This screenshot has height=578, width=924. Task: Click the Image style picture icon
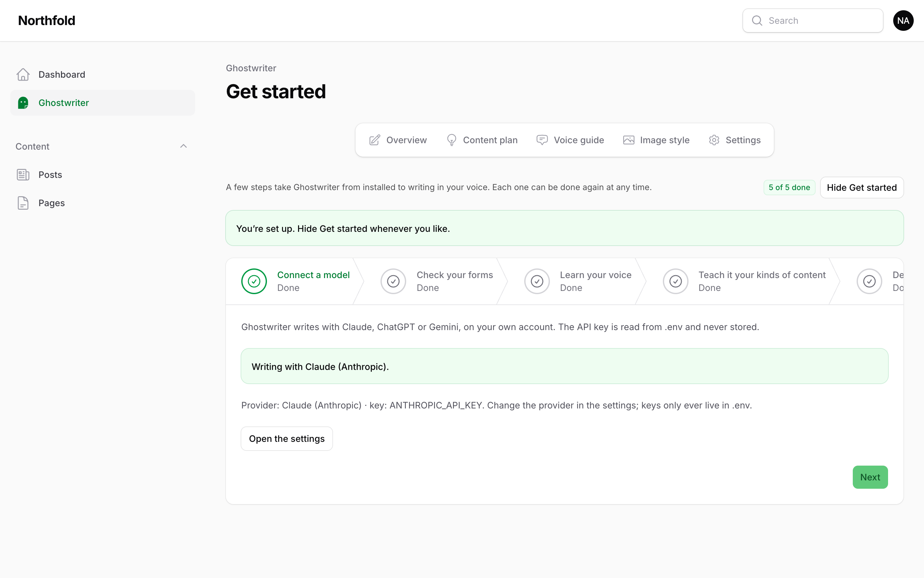(629, 140)
